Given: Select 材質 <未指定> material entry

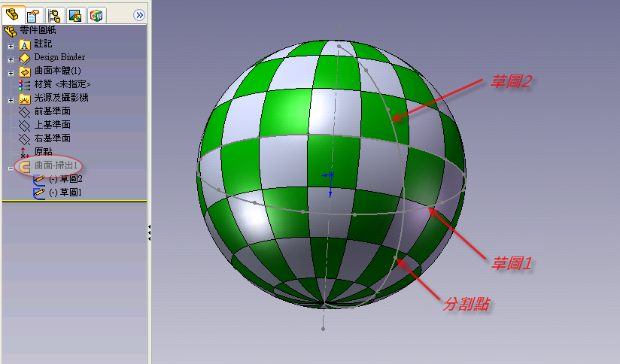Looking at the screenshot, I should (x=62, y=84).
